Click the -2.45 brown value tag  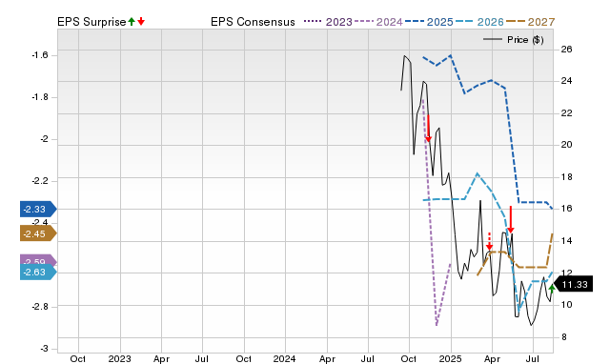point(38,233)
